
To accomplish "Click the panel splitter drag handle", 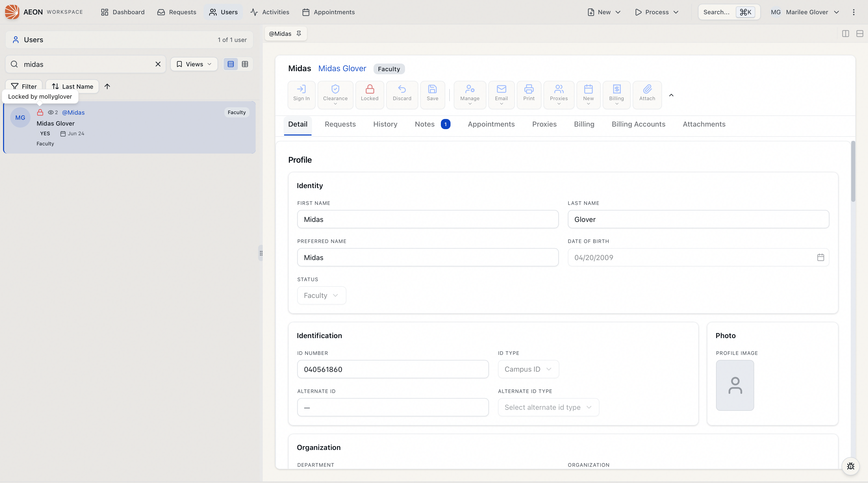I will tap(261, 253).
